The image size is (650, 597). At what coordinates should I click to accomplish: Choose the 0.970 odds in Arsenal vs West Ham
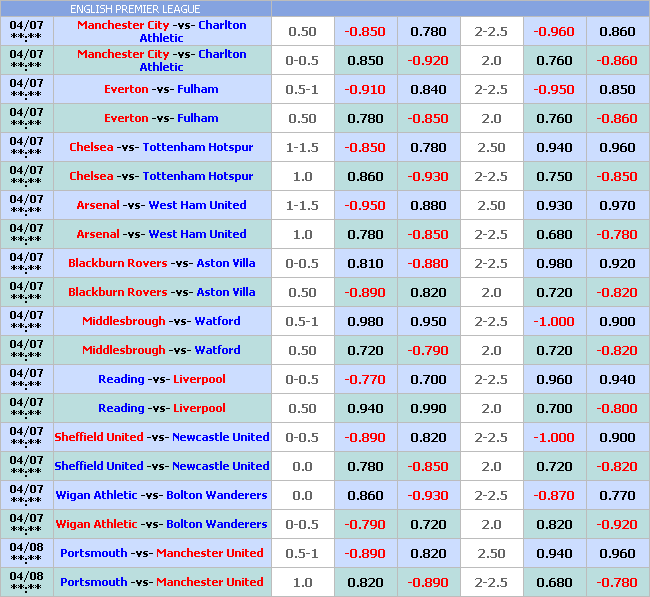click(617, 205)
